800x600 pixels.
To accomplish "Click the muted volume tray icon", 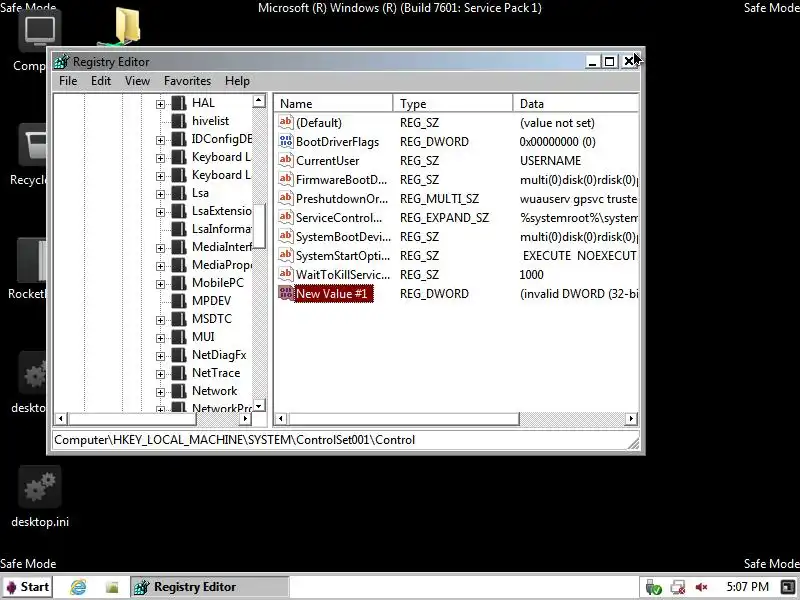I will (x=702, y=587).
